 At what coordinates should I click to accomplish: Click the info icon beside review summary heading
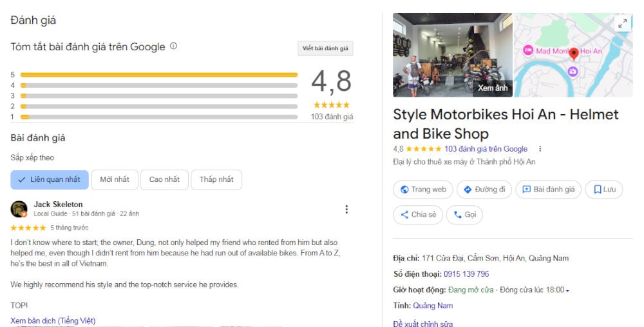[x=173, y=46]
